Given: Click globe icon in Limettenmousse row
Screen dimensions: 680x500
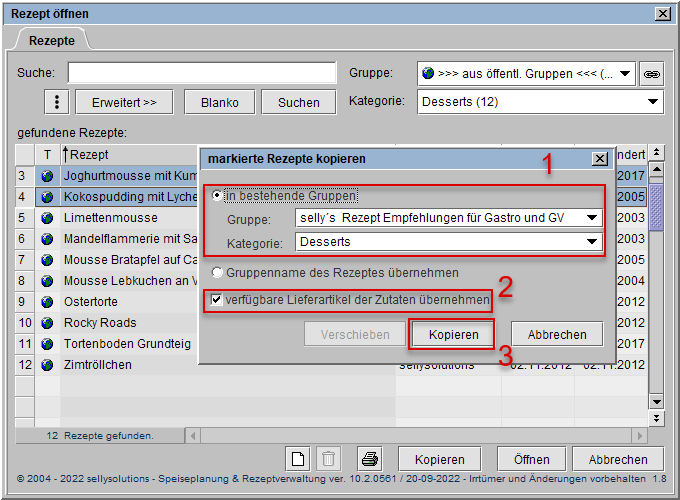Looking at the screenshot, I should click(x=47, y=218).
